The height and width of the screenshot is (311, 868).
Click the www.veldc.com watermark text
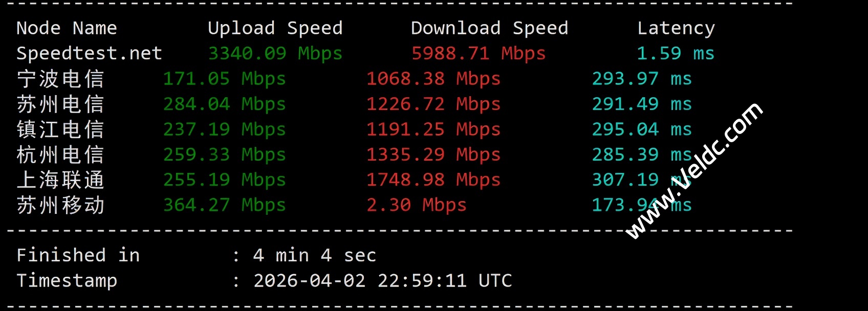[694, 171]
